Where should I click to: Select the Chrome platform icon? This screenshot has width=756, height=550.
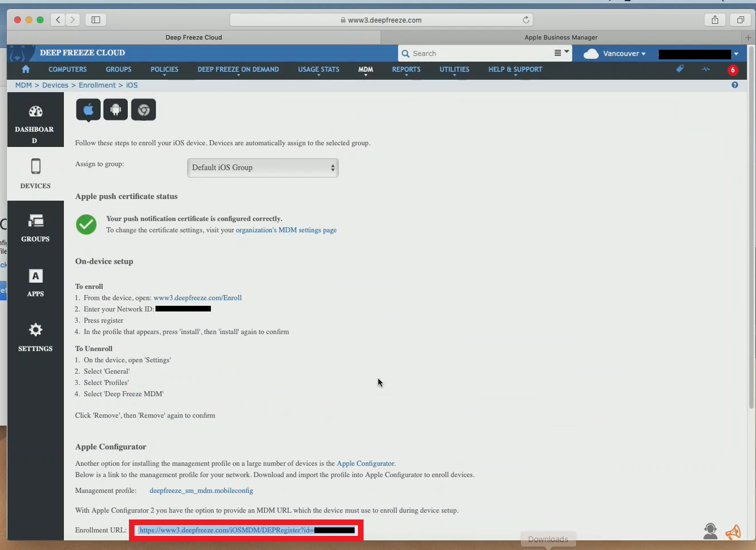[144, 110]
